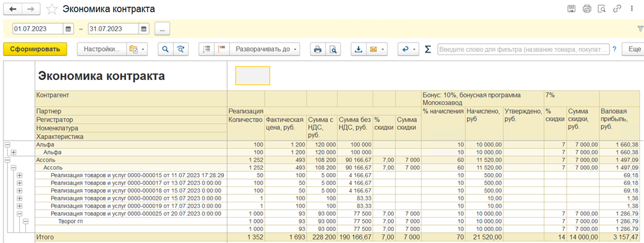Collapse top-level Альфа group
This screenshot has width=644, height=243.
point(7,144)
